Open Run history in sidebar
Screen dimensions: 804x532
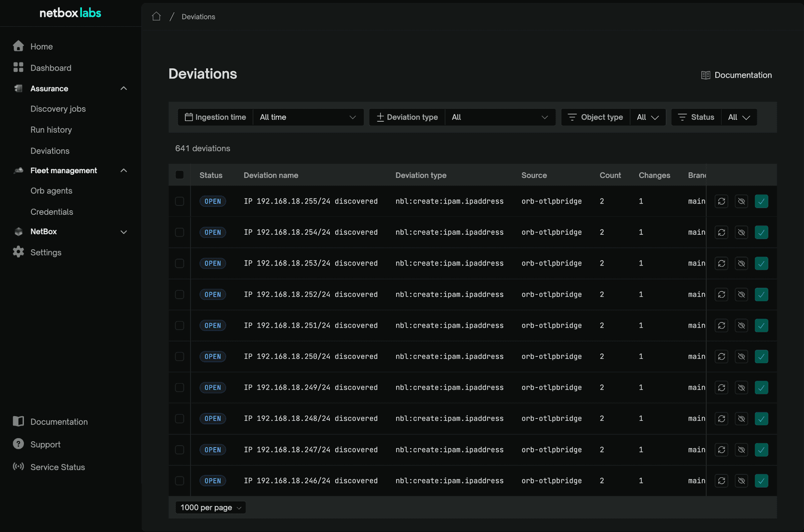coord(51,130)
